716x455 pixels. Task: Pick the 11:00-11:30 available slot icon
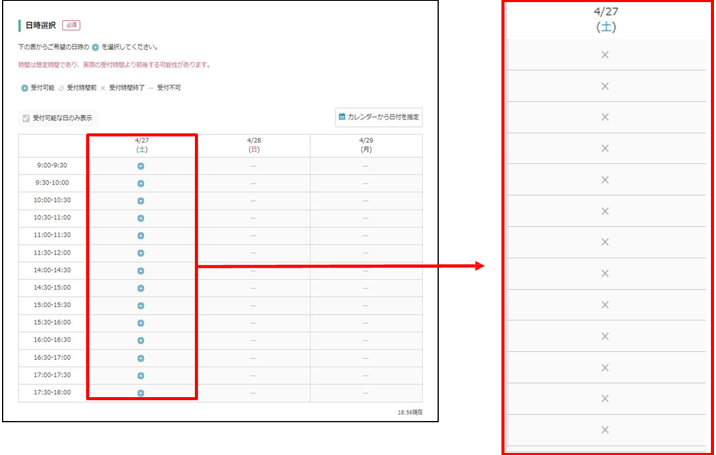141,236
